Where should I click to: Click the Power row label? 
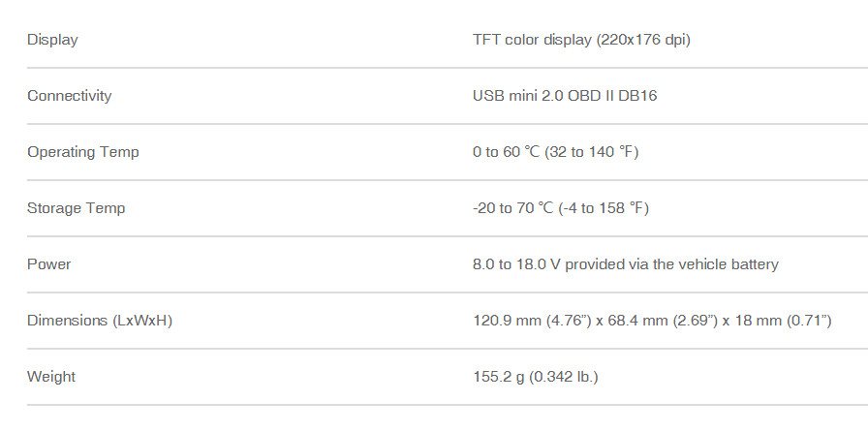[x=48, y=264]
